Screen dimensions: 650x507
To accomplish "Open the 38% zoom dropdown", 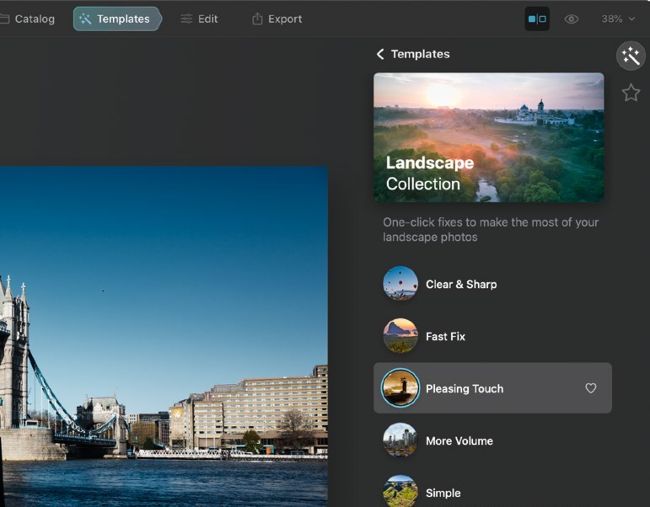I will tap(617, 19).
